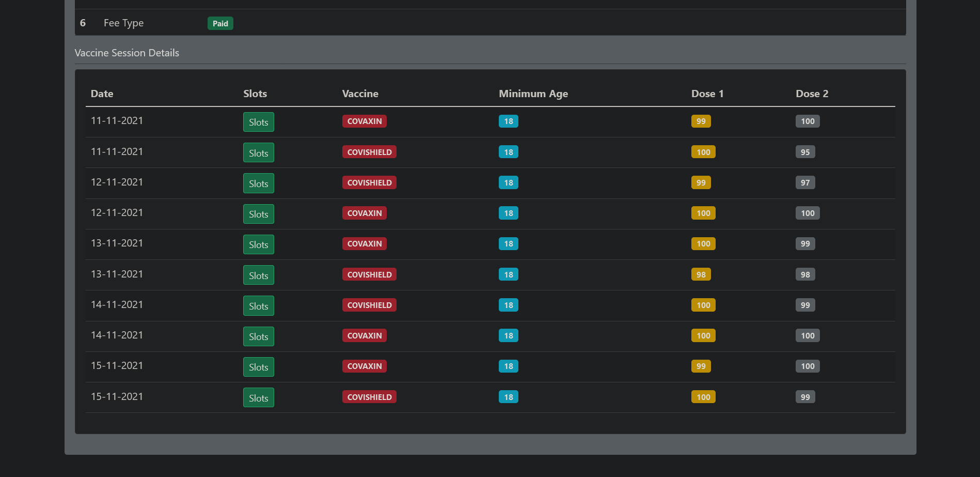980x477 pixels.
Task: Click the Date column header
Action: click(102, 94)
